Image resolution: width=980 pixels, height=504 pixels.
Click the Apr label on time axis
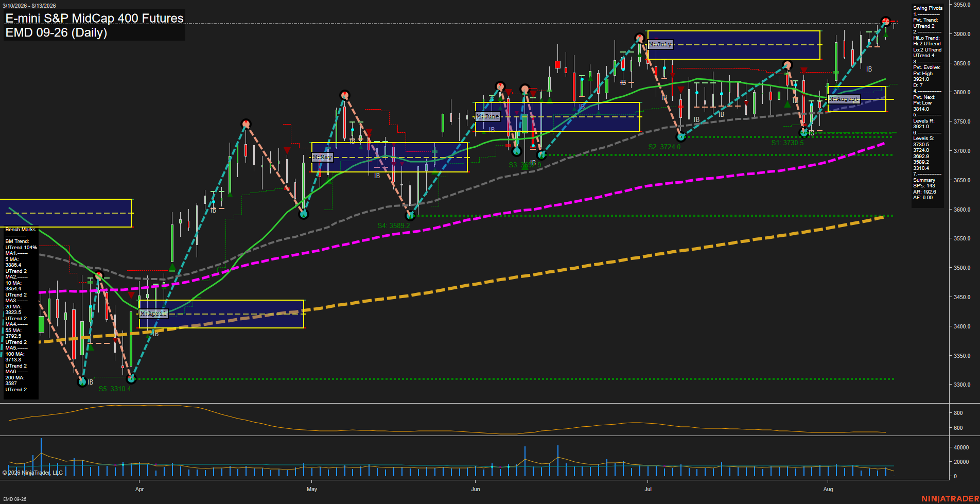(x=139, y=489)
